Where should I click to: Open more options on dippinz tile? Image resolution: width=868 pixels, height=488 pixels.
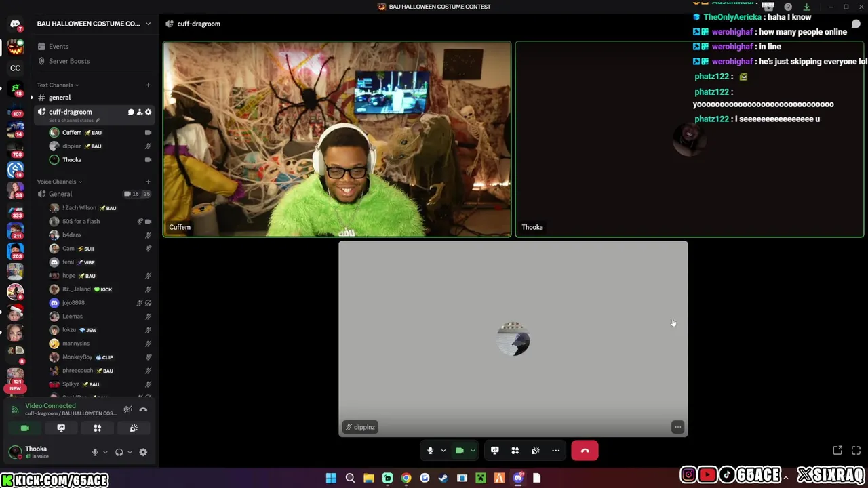tap(677, 427)
